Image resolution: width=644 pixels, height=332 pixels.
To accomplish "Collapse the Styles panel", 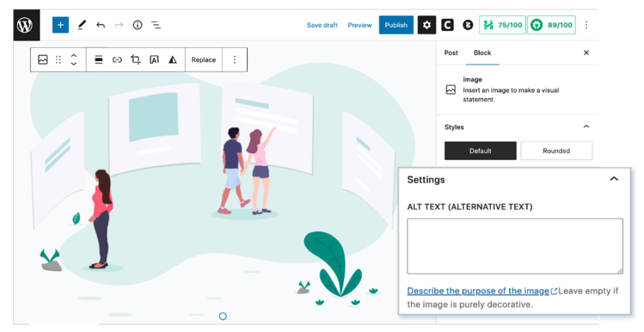I will pos(586,127).
